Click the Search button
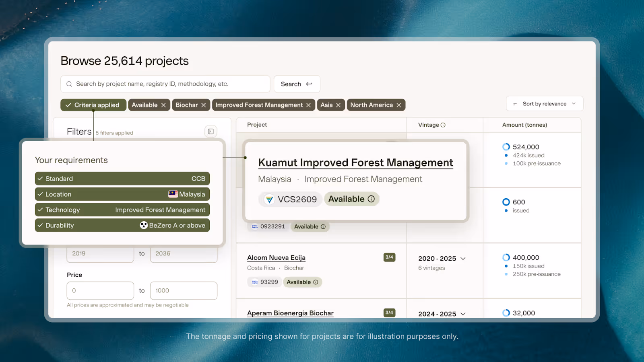 tap(297, 84)
